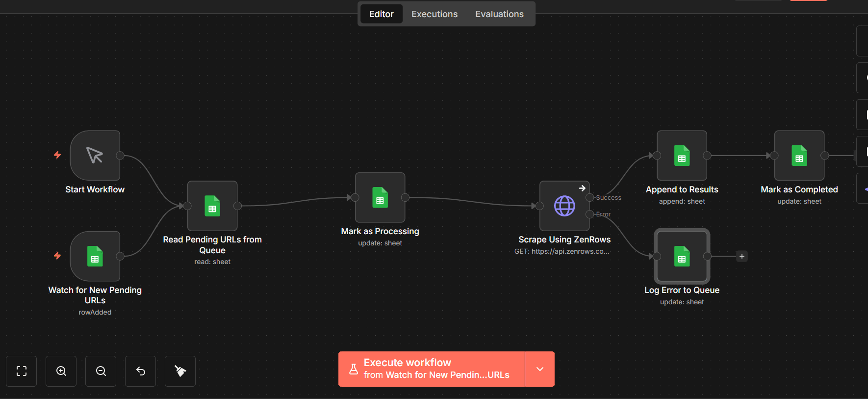The width and height of the screenshot is (868, 399).
Task: Click the arrow badge on the ZenRows node
Action: (582, 188)
